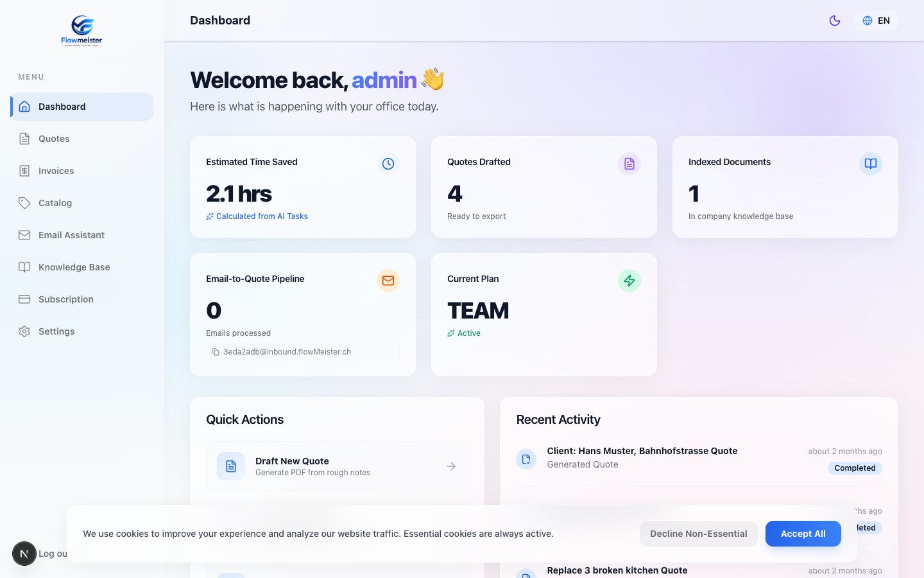
Task: Open Quotes in the sidebar menu
Action: tap(82, 139)
